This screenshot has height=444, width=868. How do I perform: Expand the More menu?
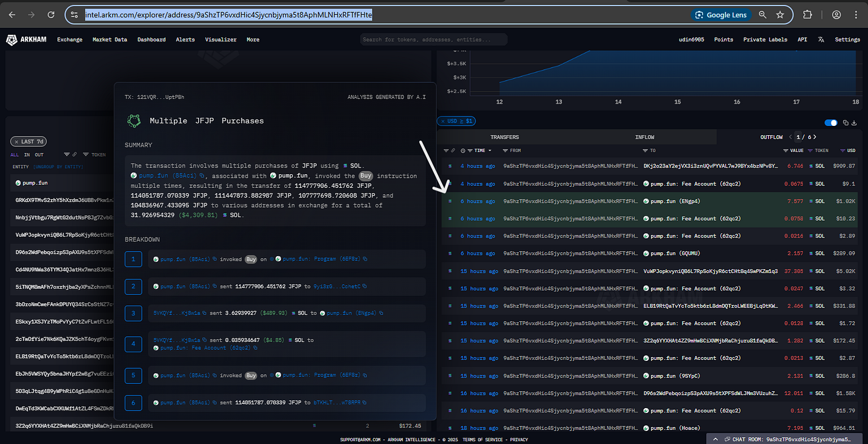253,40
